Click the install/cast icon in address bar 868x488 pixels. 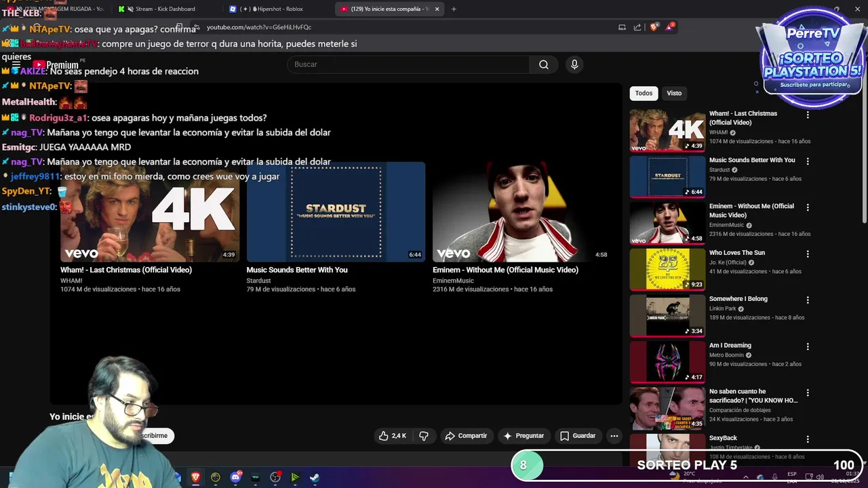[622, 27]
